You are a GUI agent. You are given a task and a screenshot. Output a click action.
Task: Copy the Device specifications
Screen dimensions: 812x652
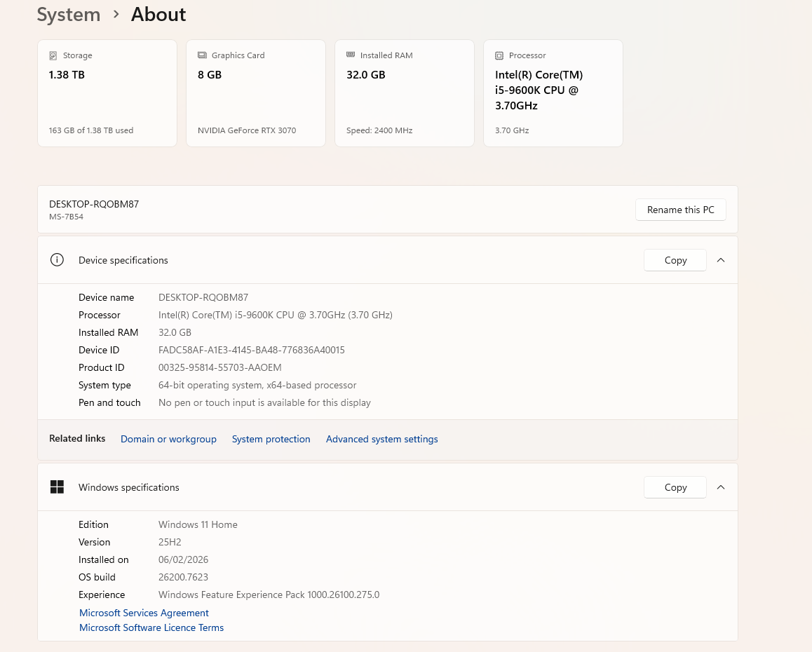675,260
